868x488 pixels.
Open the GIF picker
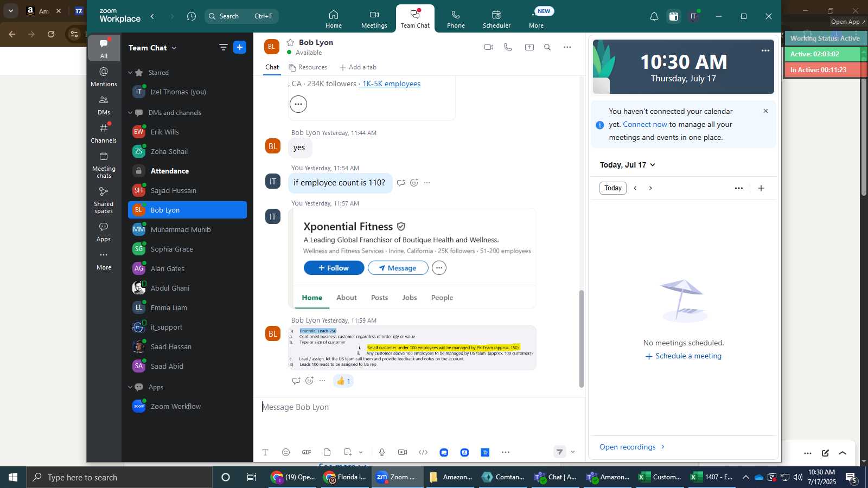307,452
